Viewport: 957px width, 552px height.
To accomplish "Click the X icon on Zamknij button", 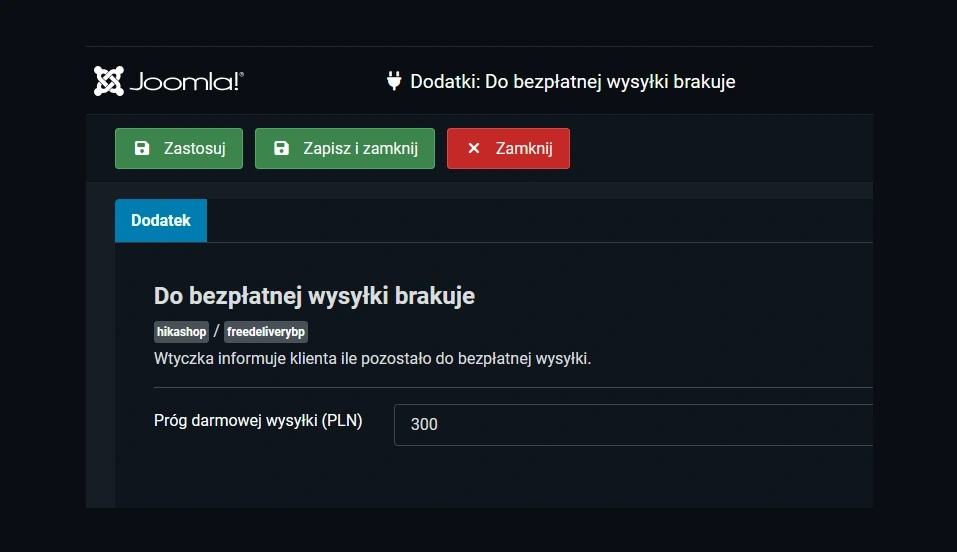I will [x=474, y=149].
